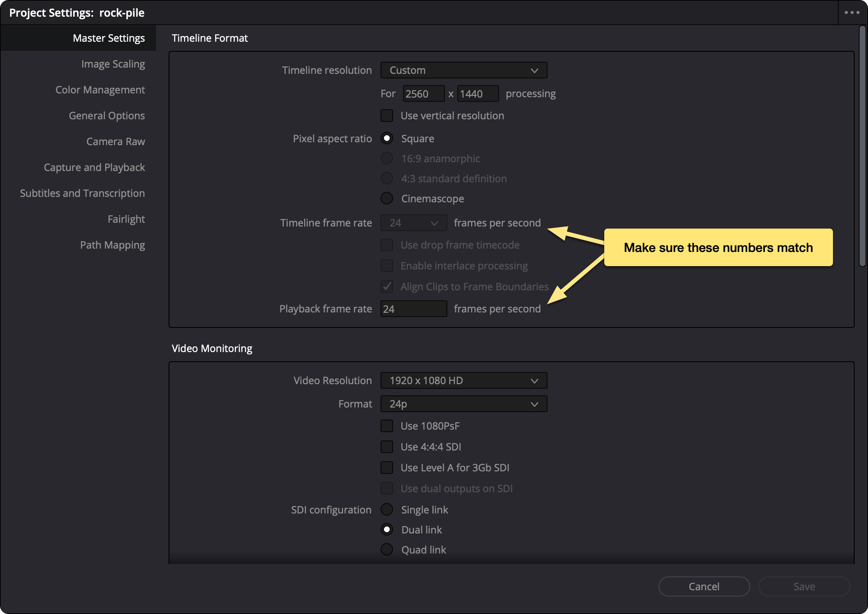Expand the Timeline resolution dropdown
Image resolution: width=868 pixels, height=614 pixels.
(464, 70)
